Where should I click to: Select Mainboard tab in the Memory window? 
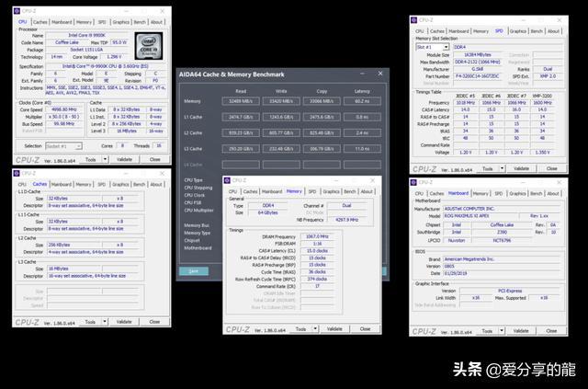point(272,191)
